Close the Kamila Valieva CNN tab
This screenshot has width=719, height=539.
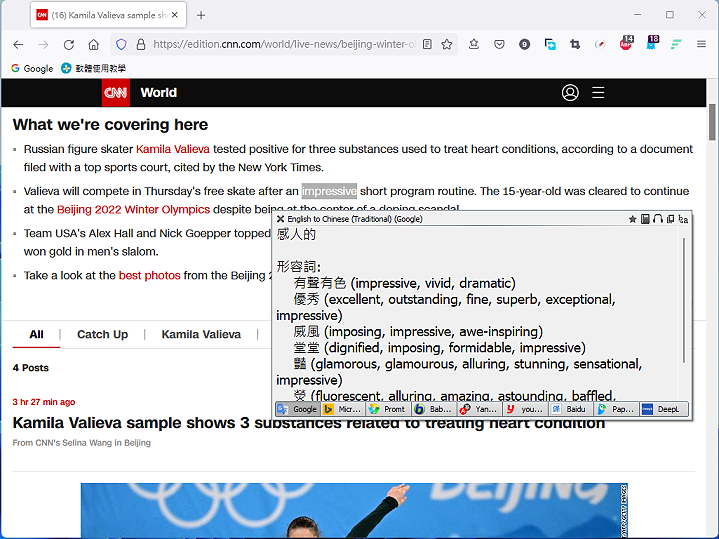point(175,15)
